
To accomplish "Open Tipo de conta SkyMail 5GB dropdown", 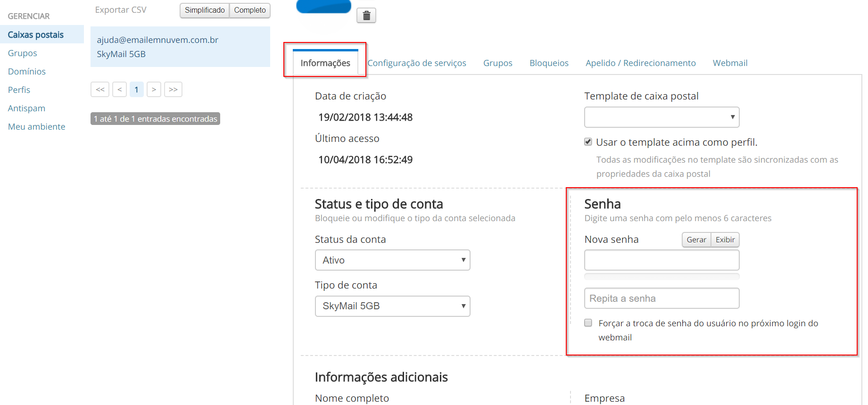I will [392, 306].
